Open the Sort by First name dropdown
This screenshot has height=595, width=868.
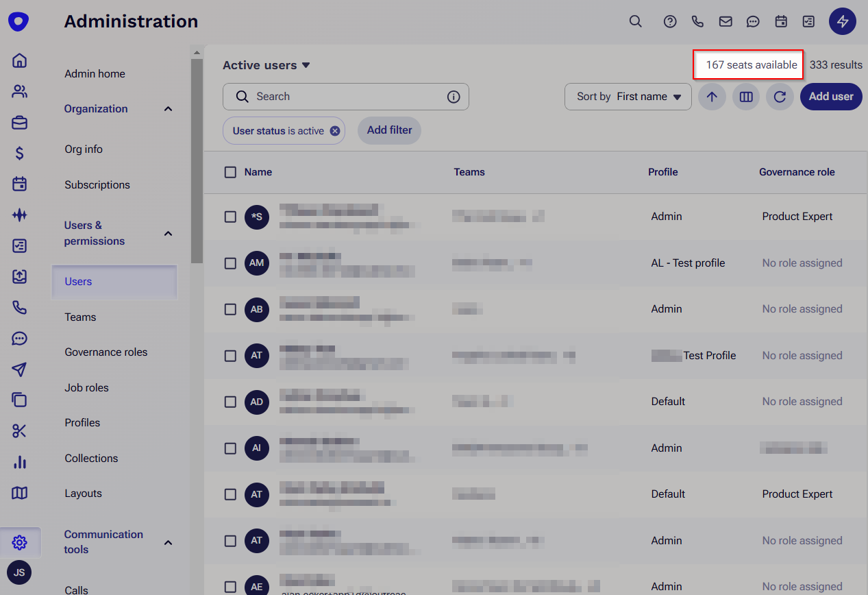pyautogui.click(x=628, y=97)
